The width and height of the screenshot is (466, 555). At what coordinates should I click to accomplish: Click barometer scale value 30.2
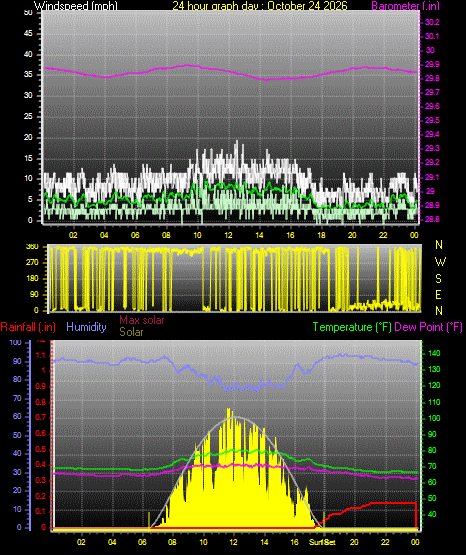tap(432, 22)
